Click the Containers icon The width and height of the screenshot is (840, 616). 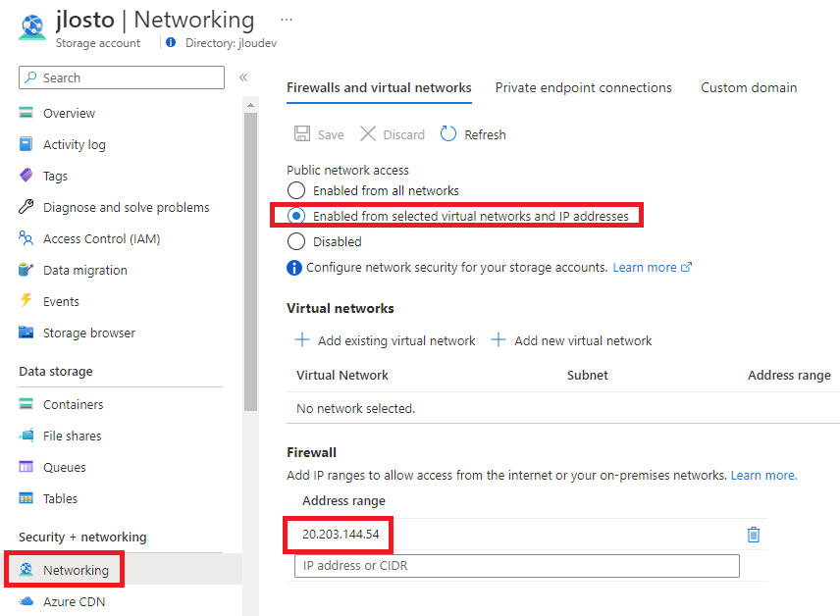(x=26, y=404)
